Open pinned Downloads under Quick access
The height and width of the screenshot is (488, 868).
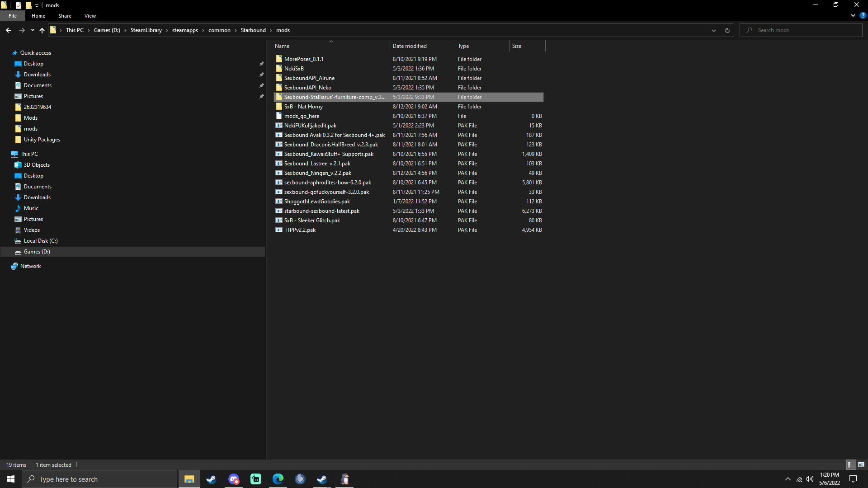click(x=37, y=75)
